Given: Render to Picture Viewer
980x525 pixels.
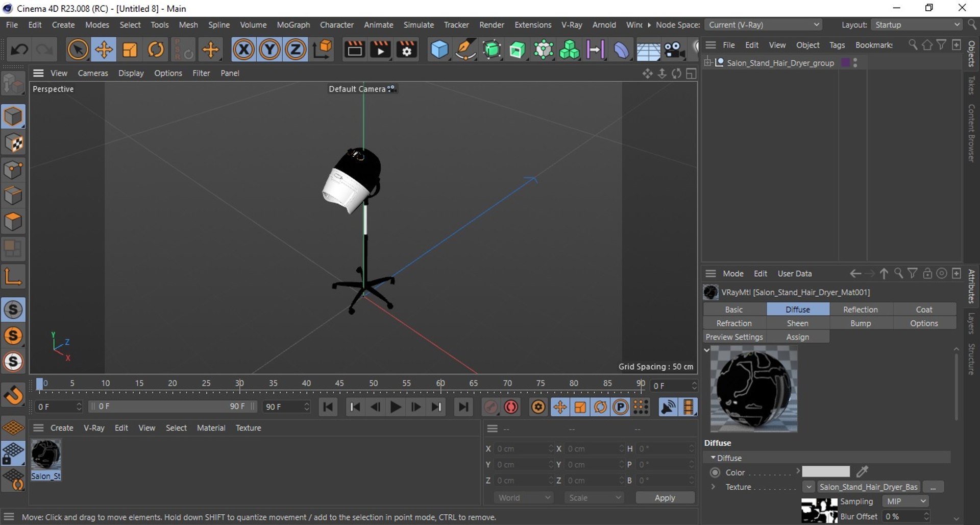Looking at the screenshot, I should pos(380,50).
